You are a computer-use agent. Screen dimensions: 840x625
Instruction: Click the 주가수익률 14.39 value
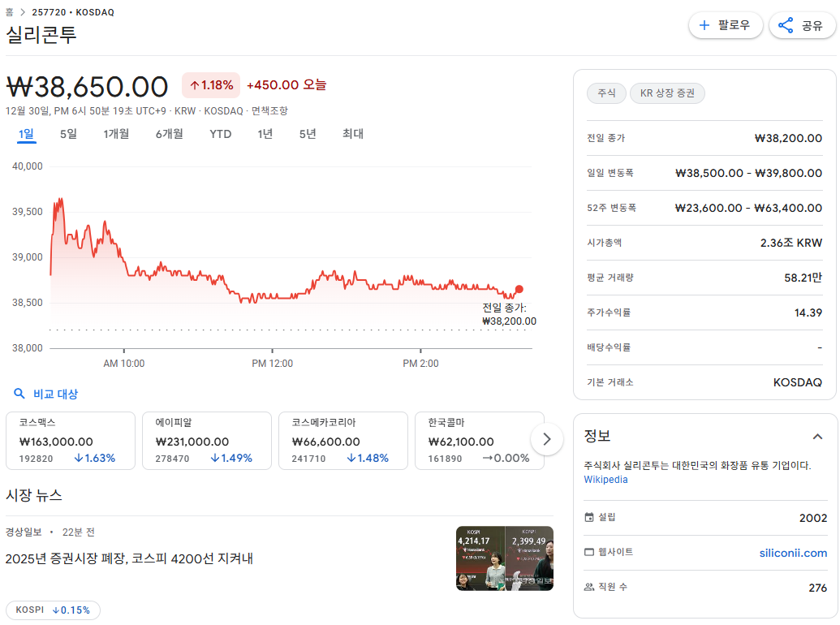point(808,312)
